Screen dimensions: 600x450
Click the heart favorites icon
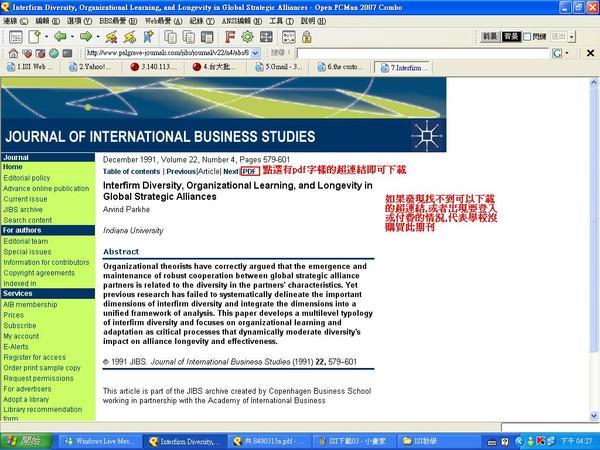pyautogui.click(x=27, y=53)
